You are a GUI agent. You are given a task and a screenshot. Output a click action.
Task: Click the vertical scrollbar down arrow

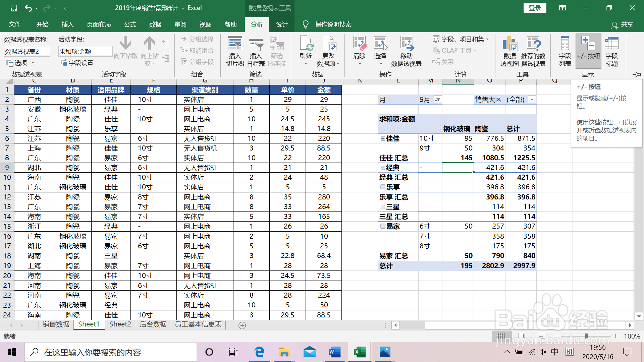coord(639,316)
